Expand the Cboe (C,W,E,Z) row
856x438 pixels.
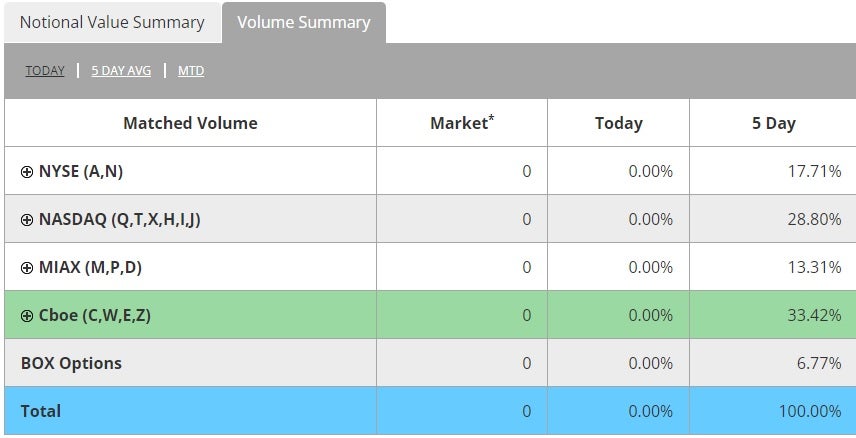tap(27, 316)
